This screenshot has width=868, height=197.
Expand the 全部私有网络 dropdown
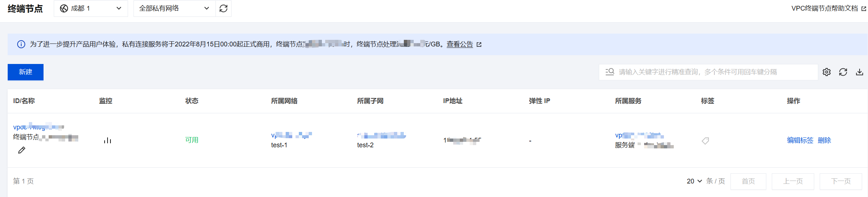click(x=174, y=8)
